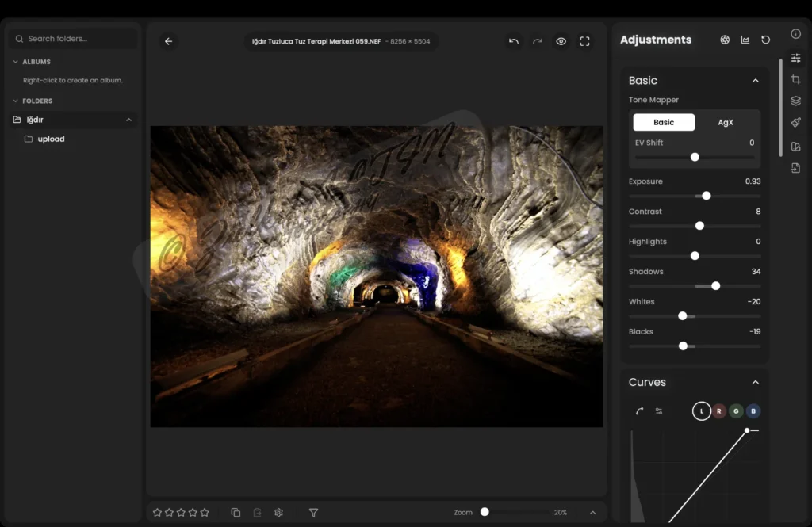Focus the Search folders field
Screen dimensions: 812x527
coord(73,39)
